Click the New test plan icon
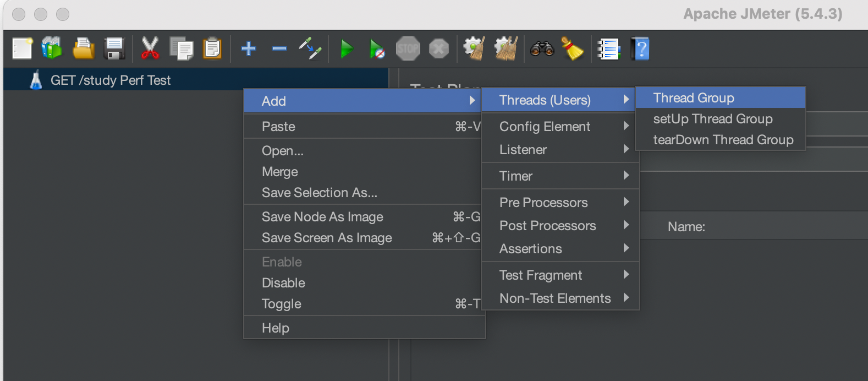 (x=23, y=48)
